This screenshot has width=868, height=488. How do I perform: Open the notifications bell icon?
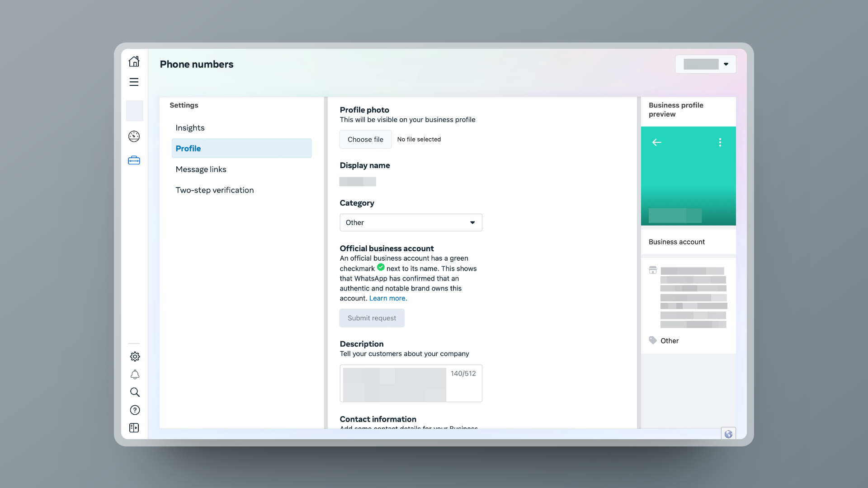coord(135,375)
